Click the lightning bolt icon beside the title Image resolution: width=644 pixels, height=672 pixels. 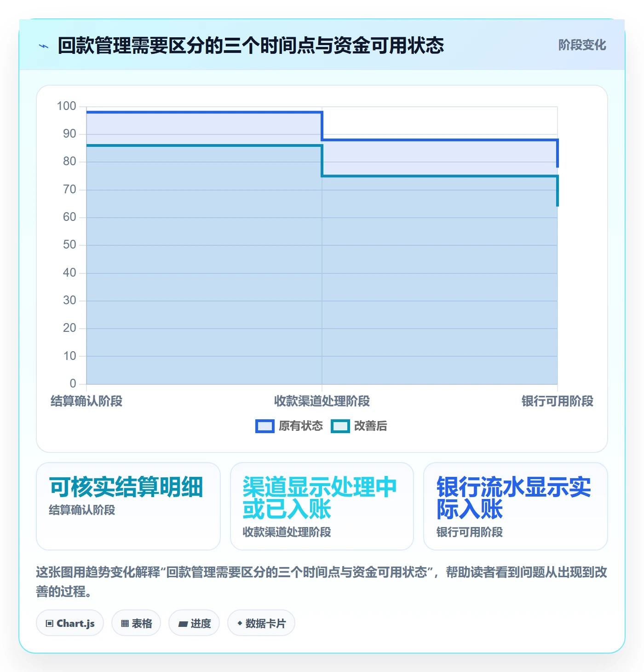pyautogui.click(x=44, y=46)
